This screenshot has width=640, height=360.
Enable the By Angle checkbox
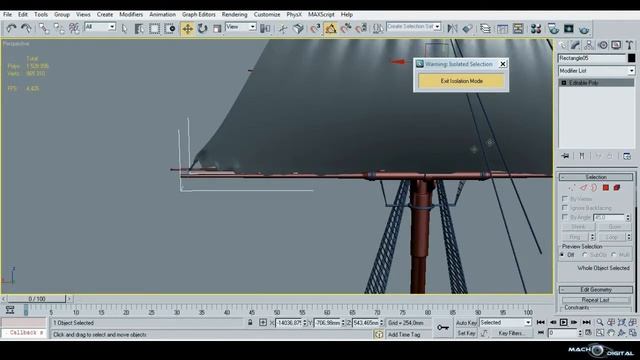(565, 217)
